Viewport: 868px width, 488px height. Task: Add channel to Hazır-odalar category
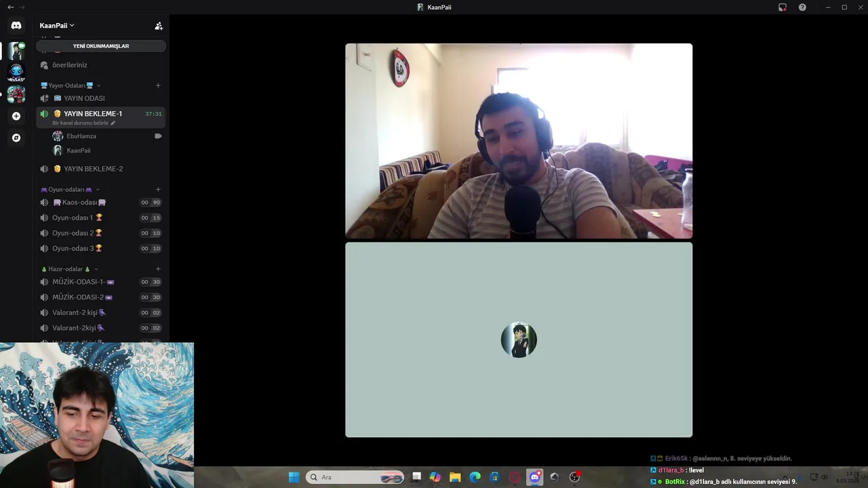(158, 268)
